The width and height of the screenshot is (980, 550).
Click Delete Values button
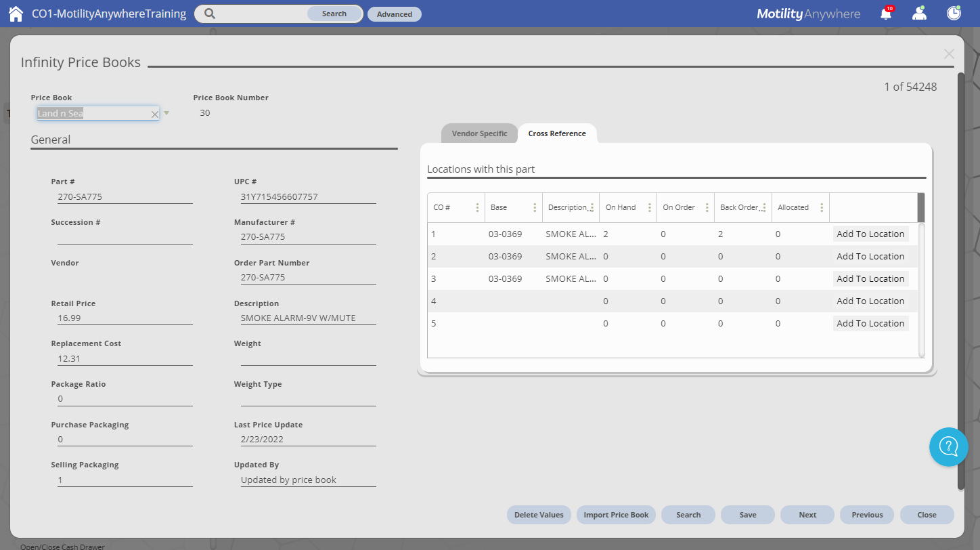coord(539,515)
